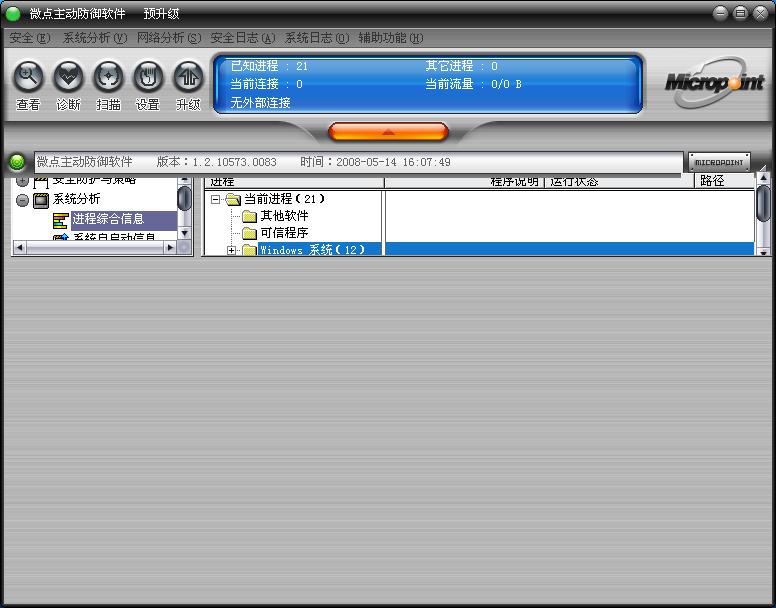Click the version text 1.2.10573.0083
This screenshot has width=776, height=608.
[234, 162]
